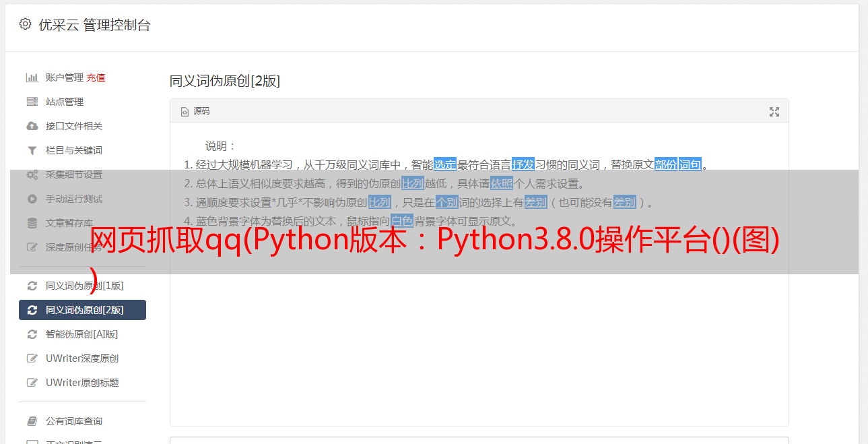This screenshot has height=444, width=868.
Task: Click the filter icon for 栏目与关键词
Action: click(x=32, y=150)
